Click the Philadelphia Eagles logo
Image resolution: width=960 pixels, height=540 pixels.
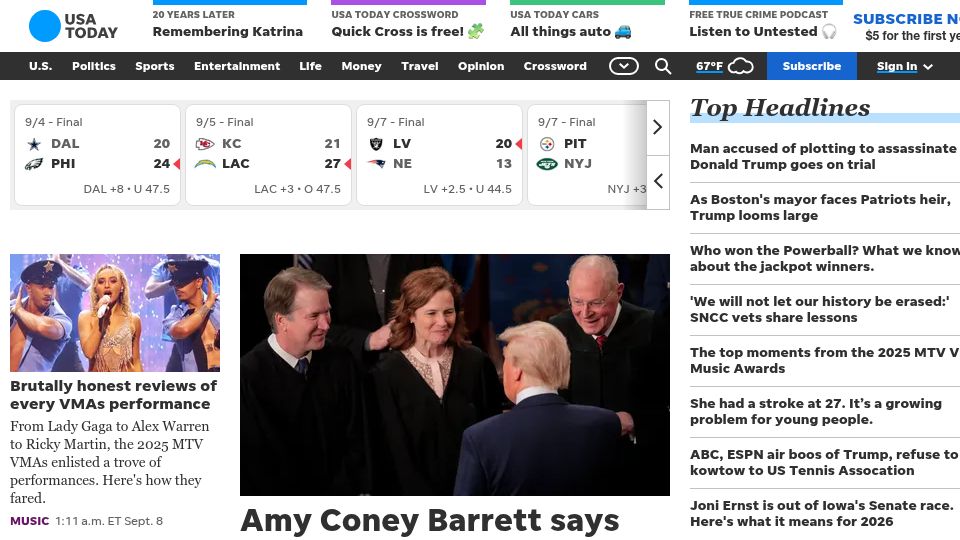pos(34,163)
